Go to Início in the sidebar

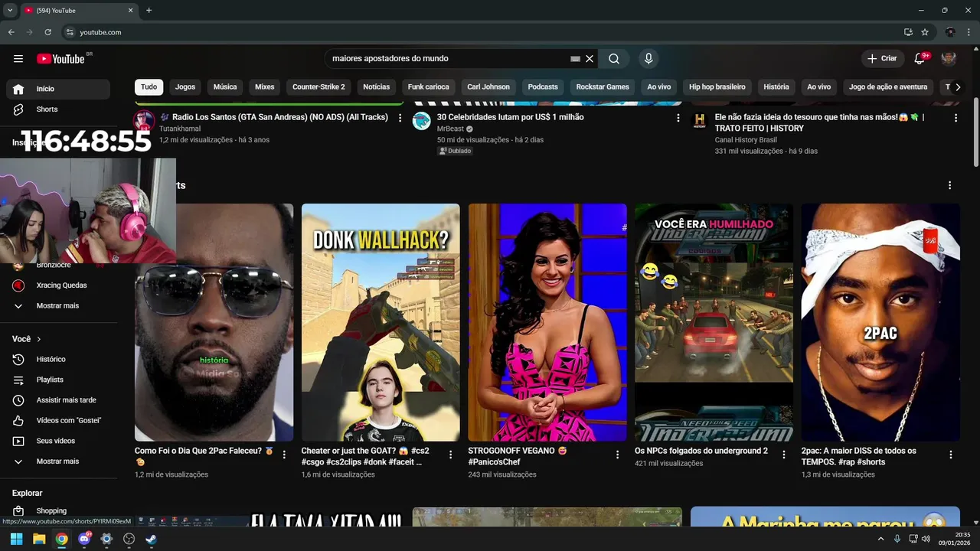[x=58, y=89]
